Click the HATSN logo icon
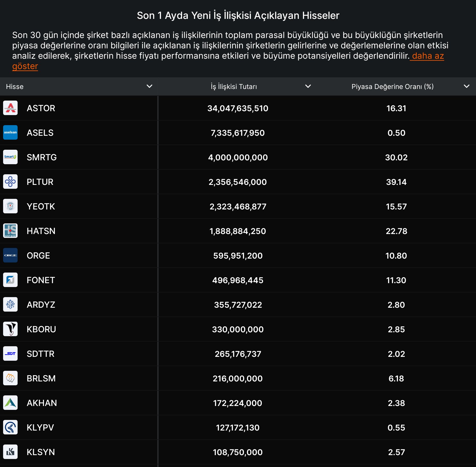This screenshot has width=476, height=467. tap(10, 231)
